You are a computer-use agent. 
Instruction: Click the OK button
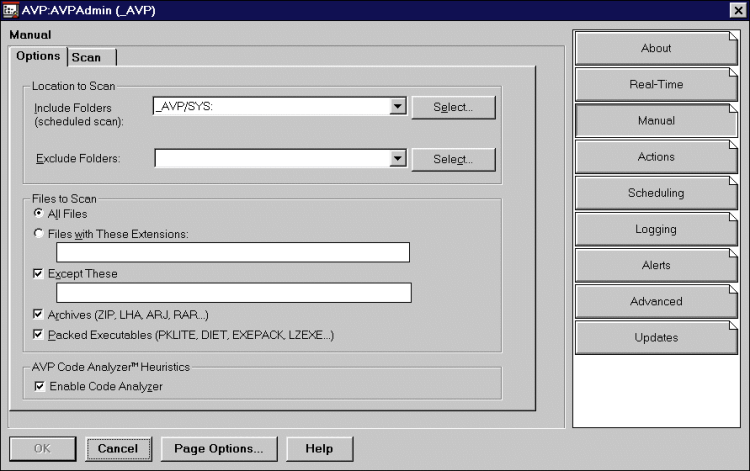click(x=43, y=449)
